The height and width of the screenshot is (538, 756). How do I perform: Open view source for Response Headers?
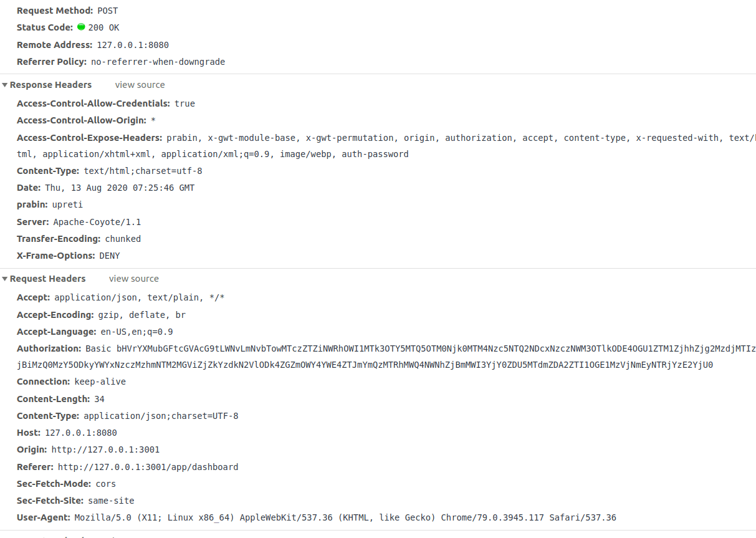click(x=140, y=84)
